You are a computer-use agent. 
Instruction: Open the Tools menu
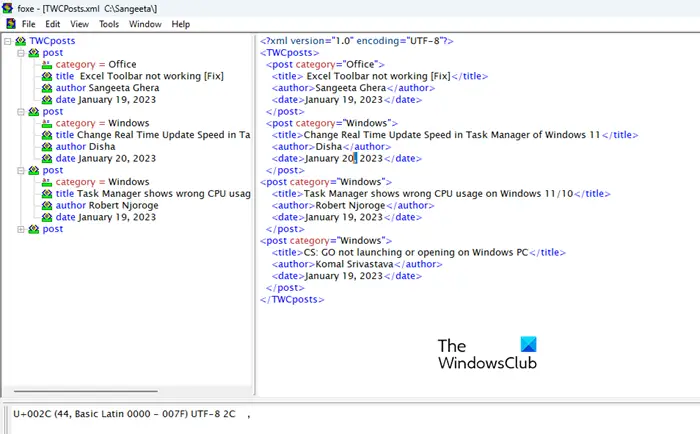point(109,24)
